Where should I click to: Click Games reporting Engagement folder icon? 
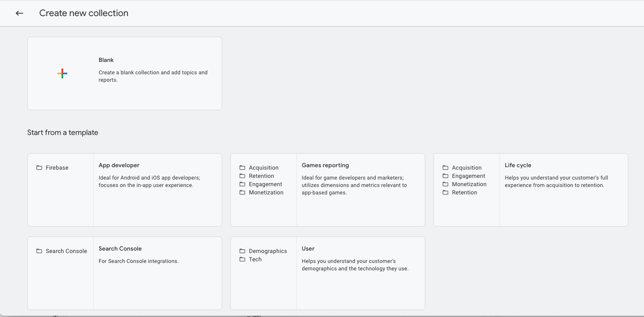click(242, 184)
